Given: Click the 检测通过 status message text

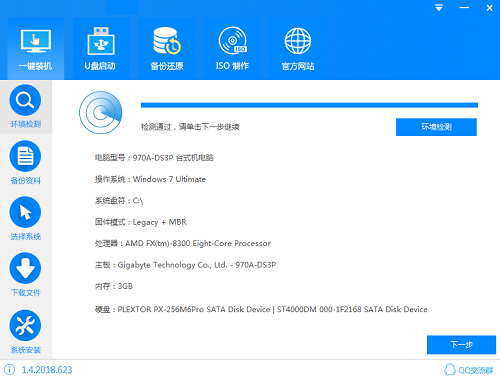Looking at the screenshot, I should [x=190, y=127].
